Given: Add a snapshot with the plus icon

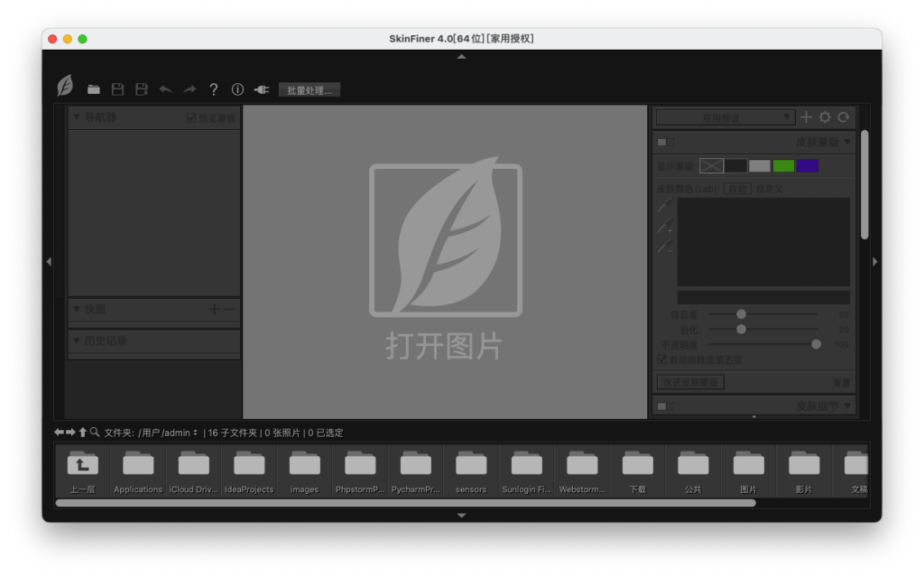Looking at the screenshot, I should tap(214, 309).
